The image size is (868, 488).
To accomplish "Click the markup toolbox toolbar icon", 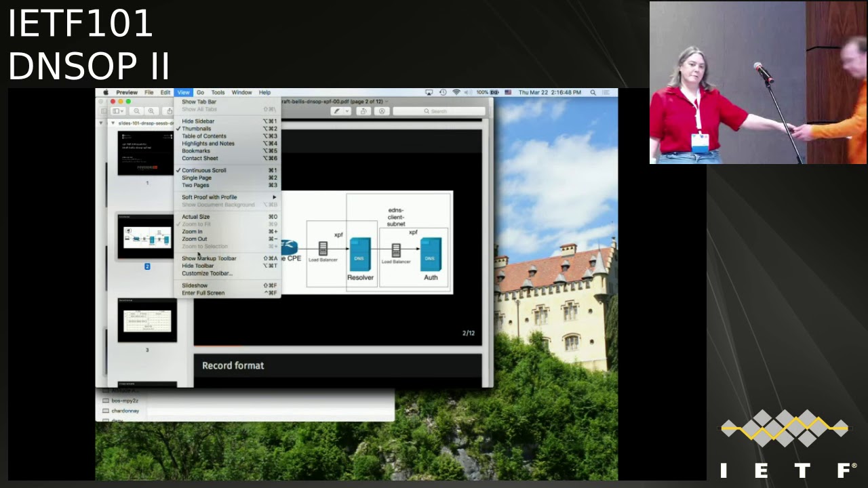I will coord(382,111).
